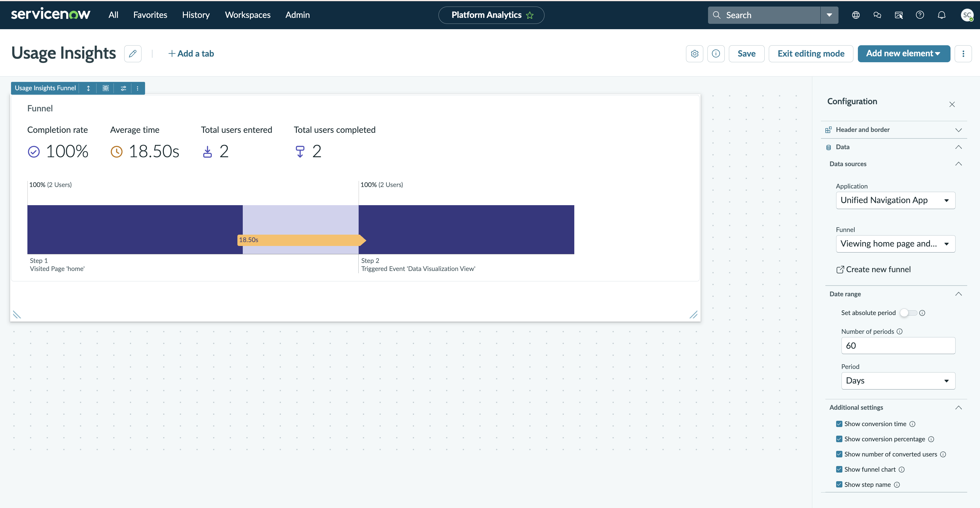Toggle Set absolute period switch
Image resolution: width=980 pixels, height=508 pixels.
(909, 313)
